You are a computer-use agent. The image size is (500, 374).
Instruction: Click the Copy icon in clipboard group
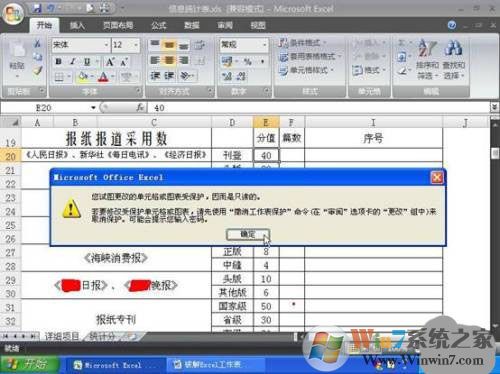point(37,57)
